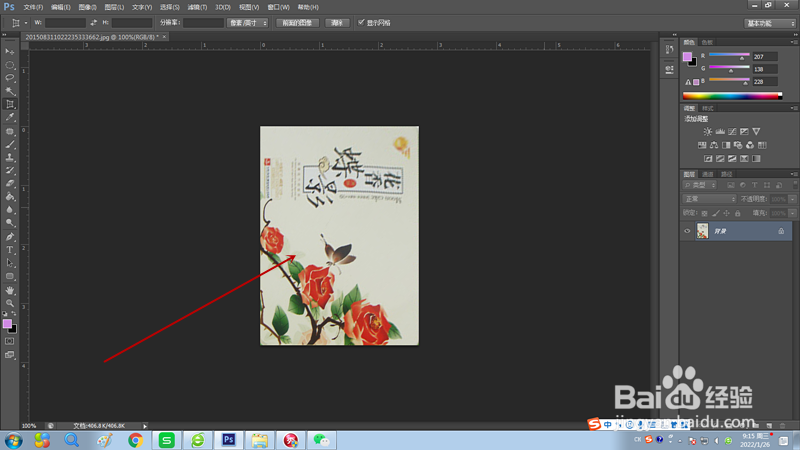Select the Eyedropper tool
This screenshot has height=450, width=800.
pyautogui.click(x=10, y=117)
